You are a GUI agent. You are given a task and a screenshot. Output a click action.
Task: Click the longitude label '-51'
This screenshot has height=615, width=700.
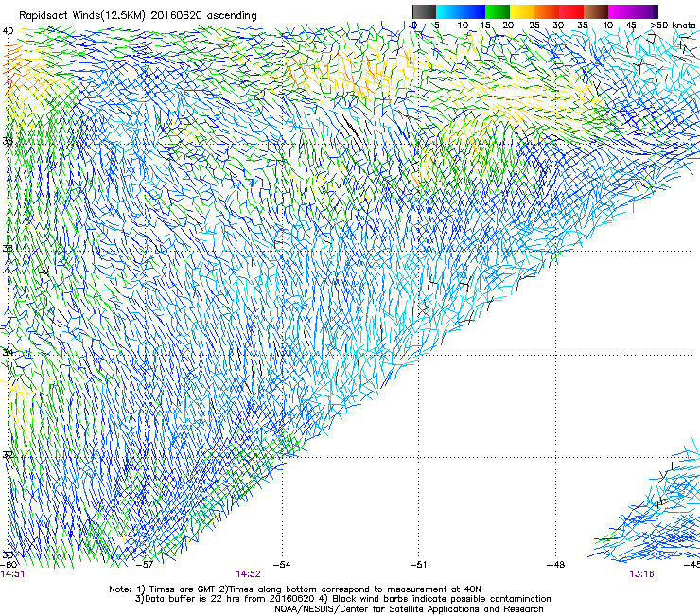click(418, 565)
